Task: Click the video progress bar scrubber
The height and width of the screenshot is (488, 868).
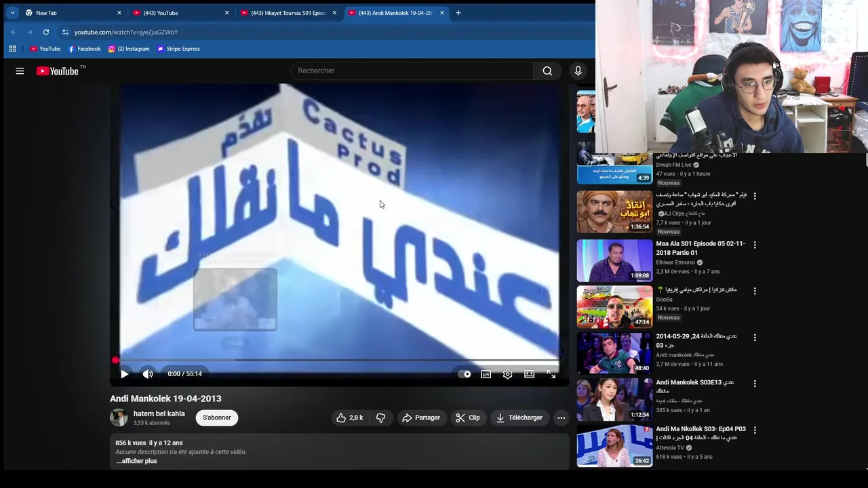Action: click(115, 361)
